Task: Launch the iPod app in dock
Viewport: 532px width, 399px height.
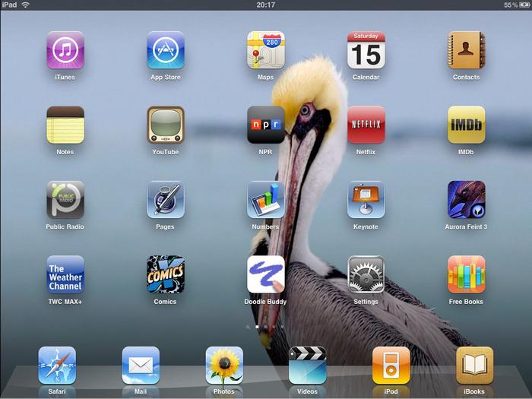Action: coord(391,365)
